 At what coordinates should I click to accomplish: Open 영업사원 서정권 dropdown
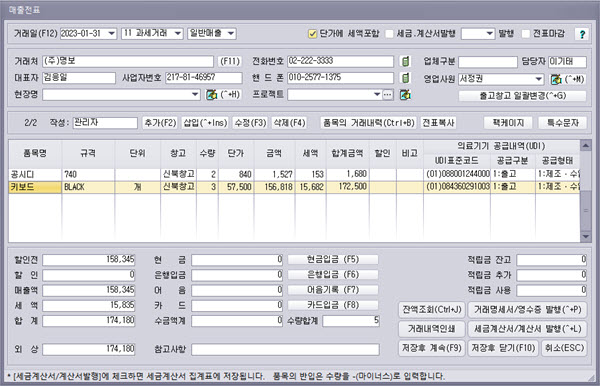[539, 79]
